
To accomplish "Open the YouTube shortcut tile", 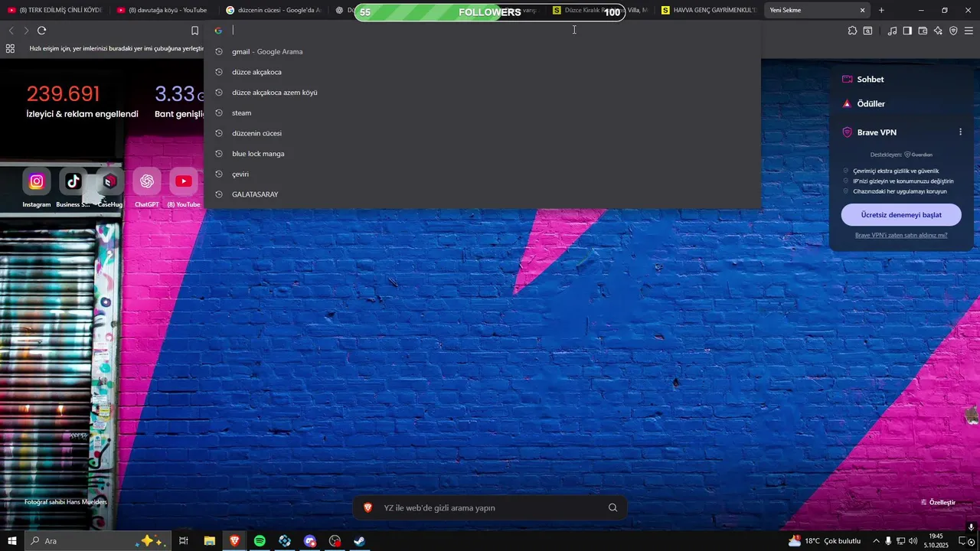I will point(183,181).
